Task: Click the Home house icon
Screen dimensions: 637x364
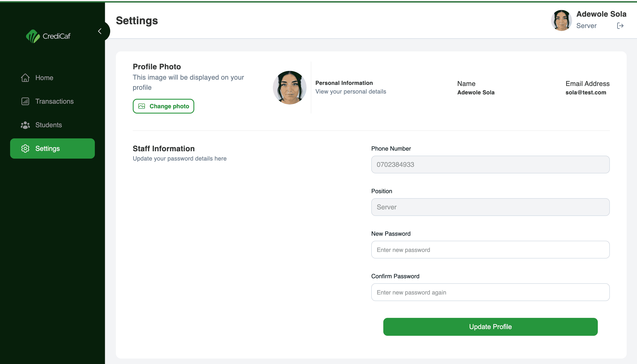Action: pos(25,78)
